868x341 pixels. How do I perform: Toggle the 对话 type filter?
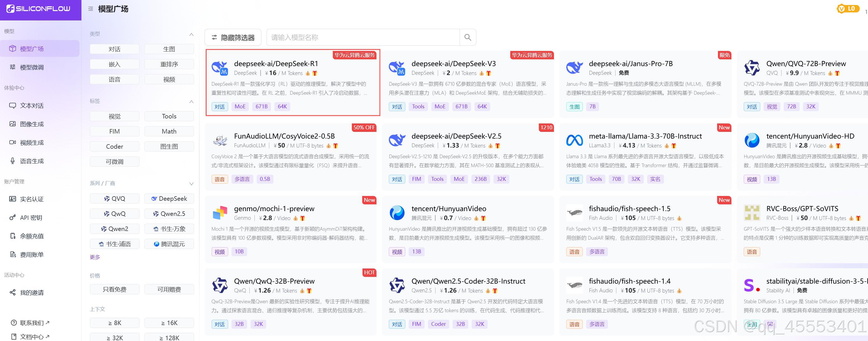click(x=114, y=49)
